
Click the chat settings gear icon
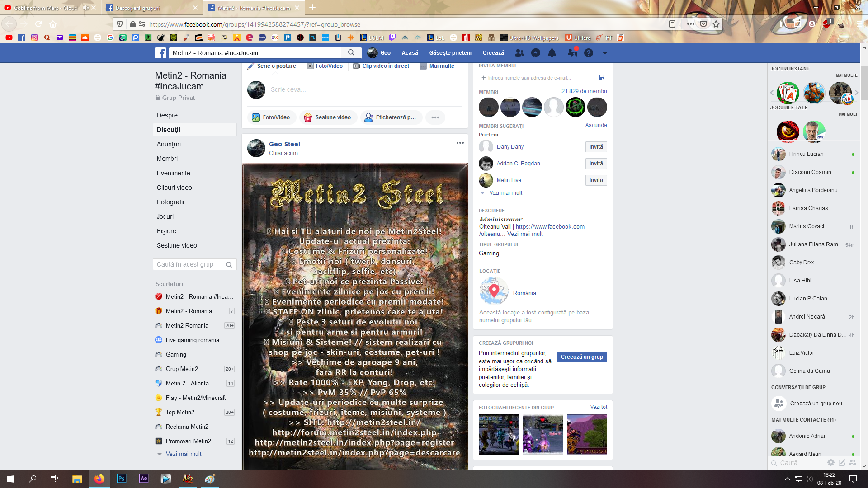[831, 462]
